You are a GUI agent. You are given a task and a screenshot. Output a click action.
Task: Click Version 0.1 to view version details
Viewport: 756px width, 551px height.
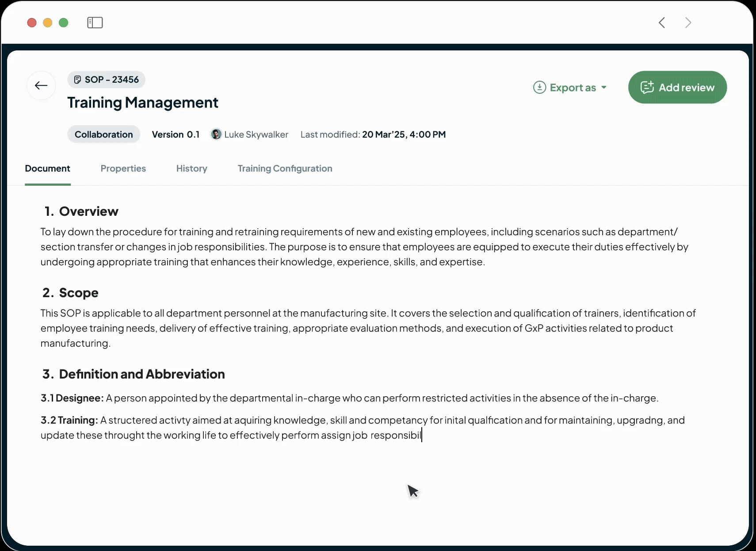[176, 134]
